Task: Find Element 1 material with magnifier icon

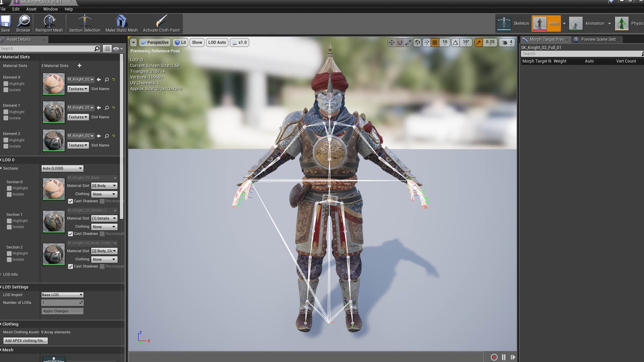Action: tap(107, 108)
